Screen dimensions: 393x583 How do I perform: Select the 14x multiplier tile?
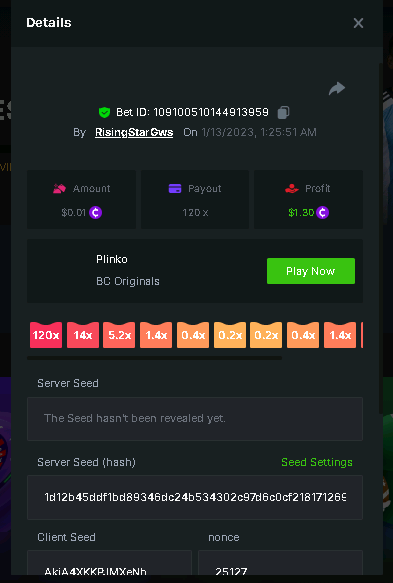pyautogui.click(x=83, y=335)
